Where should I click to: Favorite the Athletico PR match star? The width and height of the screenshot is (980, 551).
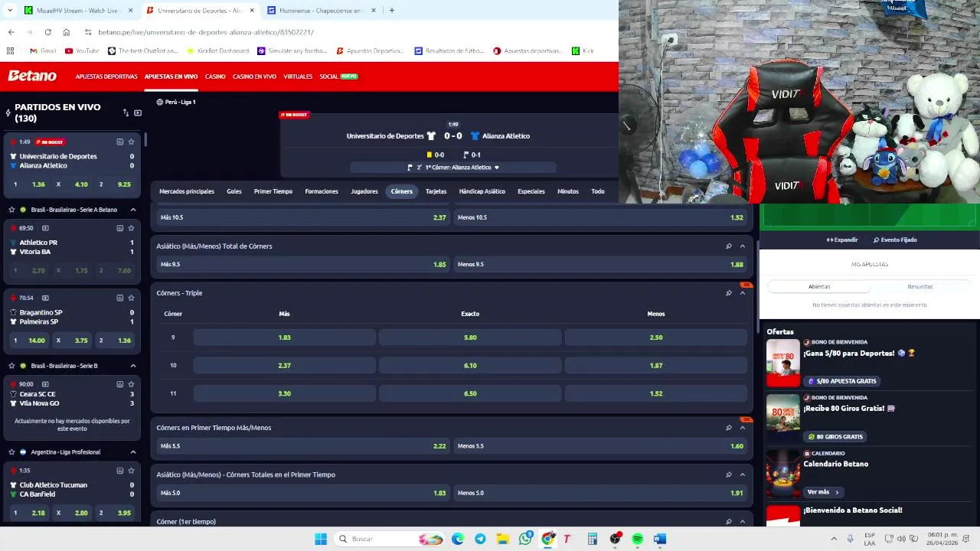point(131,228)
